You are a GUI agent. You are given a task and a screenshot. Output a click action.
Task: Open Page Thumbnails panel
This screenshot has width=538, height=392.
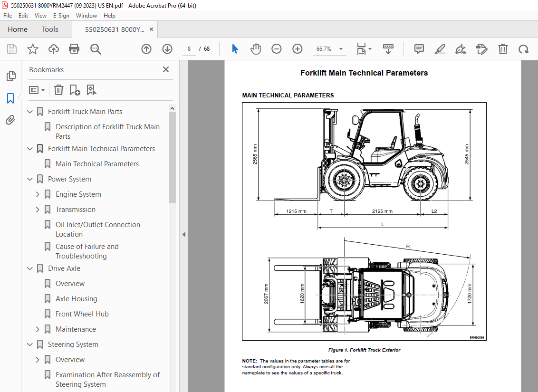(x=10, y=76)
